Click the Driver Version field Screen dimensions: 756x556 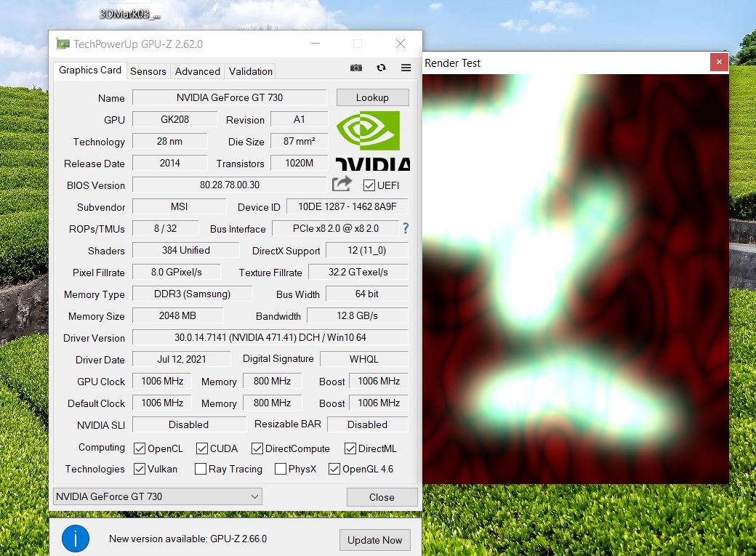270,337
